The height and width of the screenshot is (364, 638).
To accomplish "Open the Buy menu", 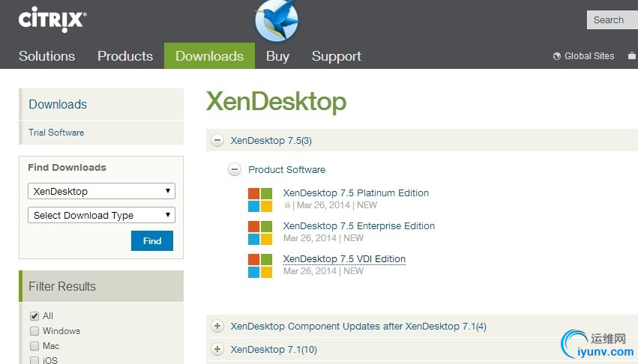I will tap(277, 56).
